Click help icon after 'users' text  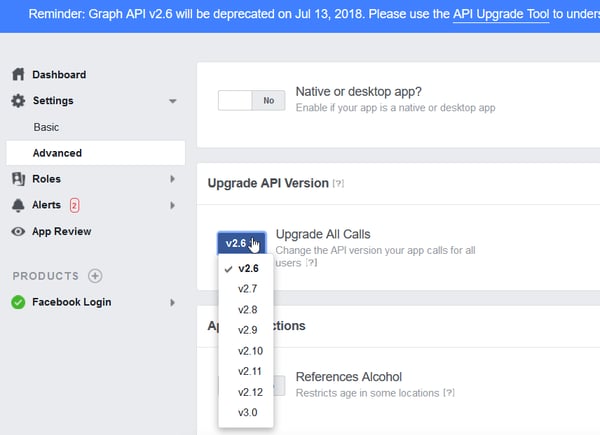(x=311, y=263)
